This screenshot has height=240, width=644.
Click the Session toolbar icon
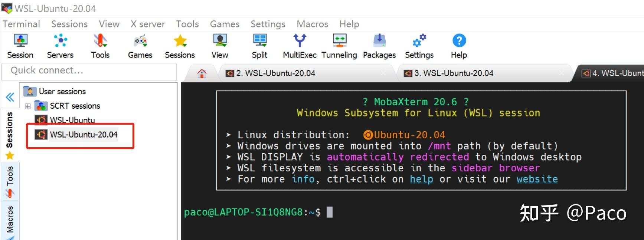point(20,40)
